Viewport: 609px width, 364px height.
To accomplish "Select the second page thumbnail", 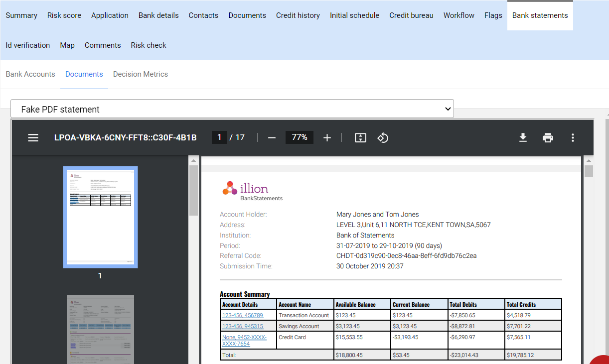I will pyautogui.click(x=100, y=329).
